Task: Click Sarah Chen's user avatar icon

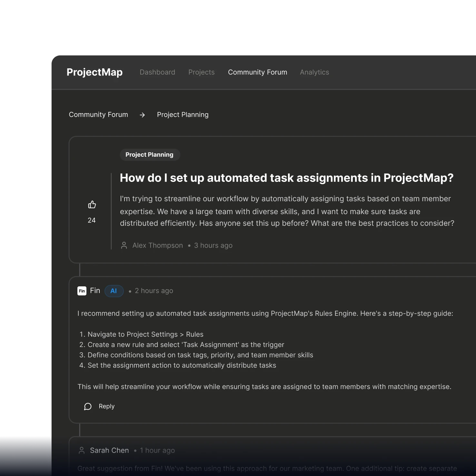Action: (82, 451)
